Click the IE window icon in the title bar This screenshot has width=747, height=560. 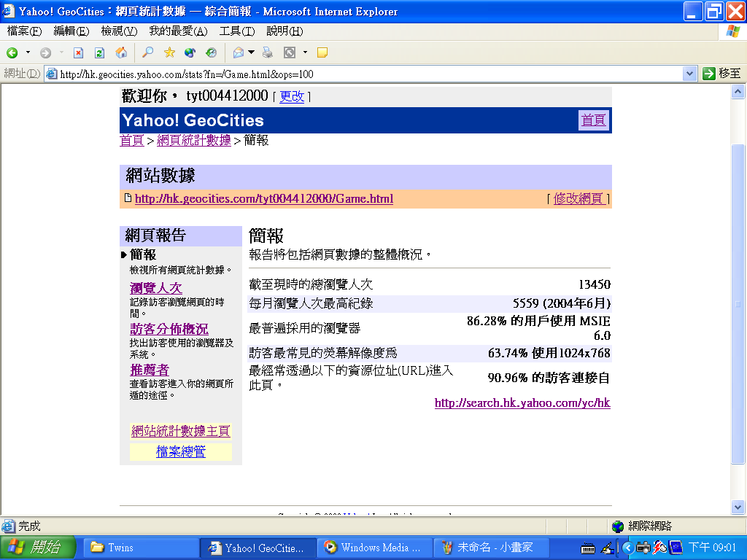pos(8,11)
